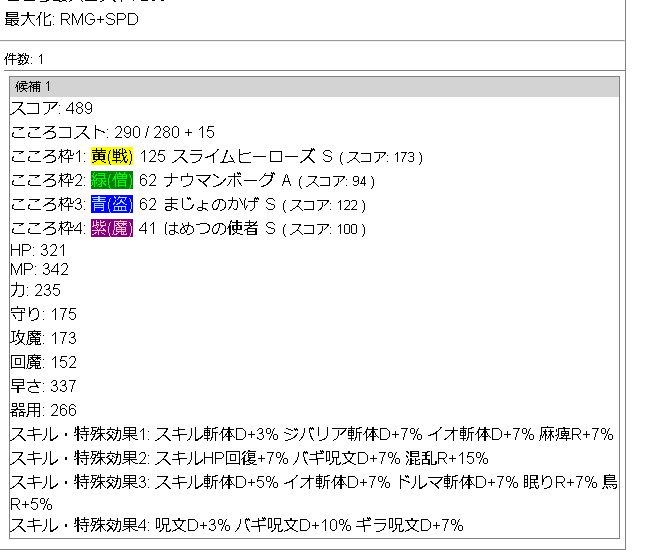Click the purple 紫(魔) color tag
The image size is (645, 554).
click(x=112, y=228)
